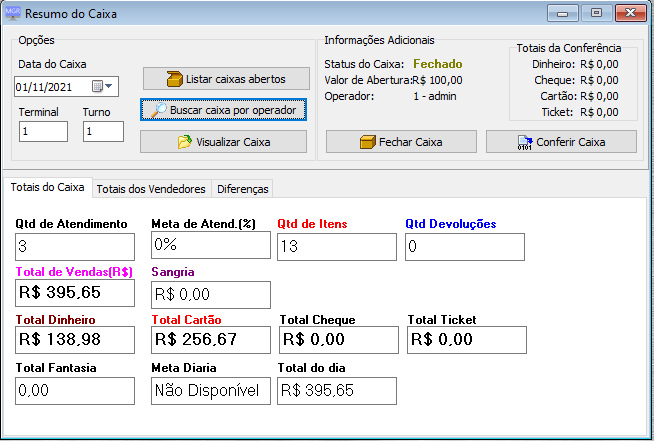
Task: Minimize the Resumo do Caixa window
Action: click(570, 14)
